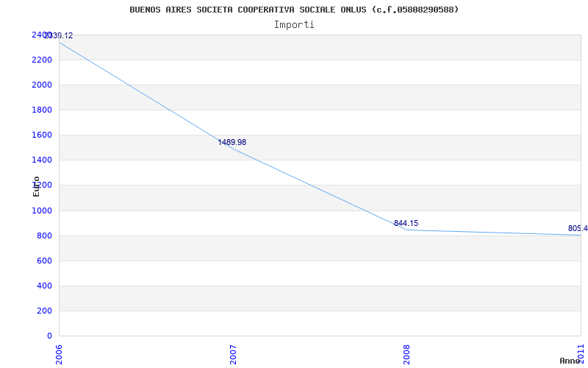Click the 2007 x-axis label

[233, 355]
